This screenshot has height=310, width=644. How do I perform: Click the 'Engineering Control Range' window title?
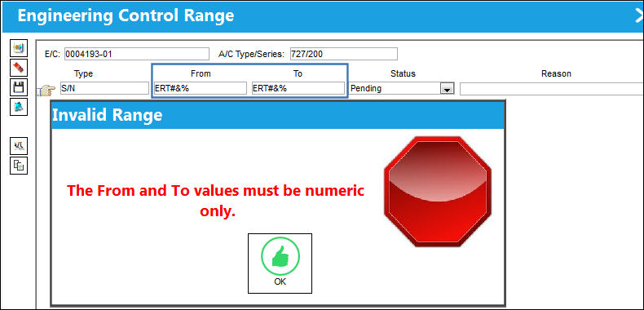coord(126,15)
